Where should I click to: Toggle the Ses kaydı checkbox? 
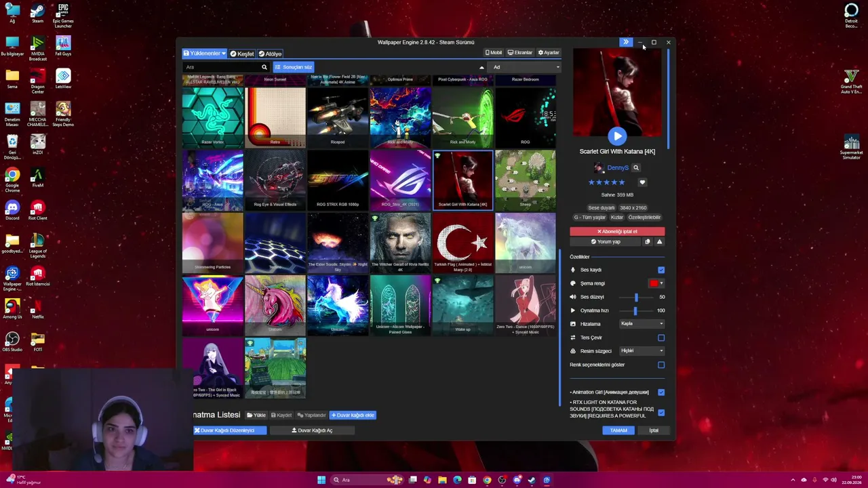click(661, 270)
